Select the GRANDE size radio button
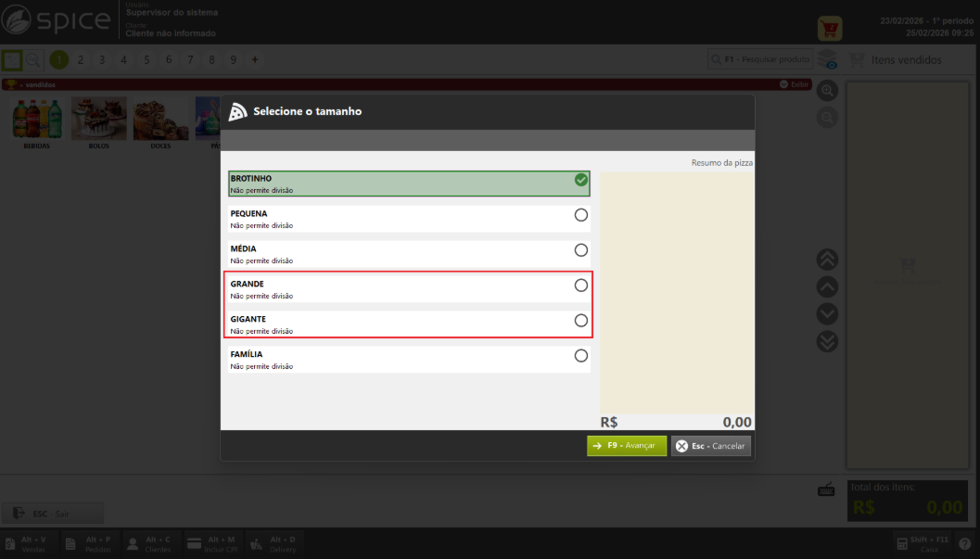 point(580,286)
